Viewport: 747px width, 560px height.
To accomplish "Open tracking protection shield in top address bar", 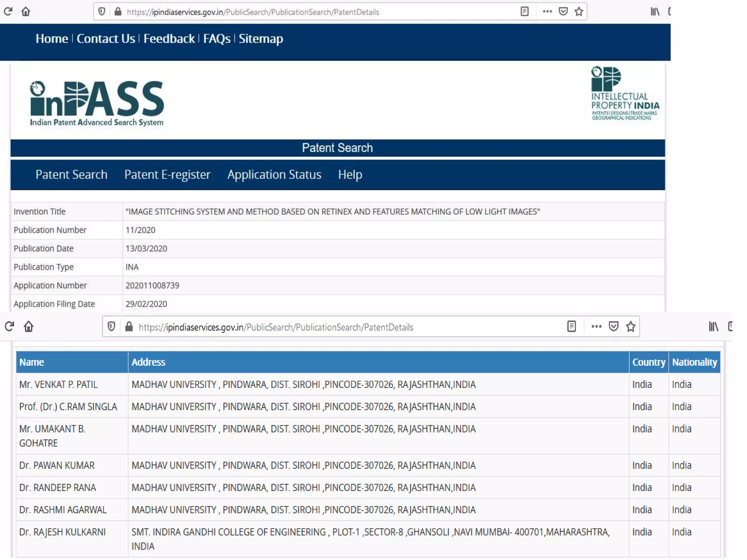I will [x=102, y=12].
